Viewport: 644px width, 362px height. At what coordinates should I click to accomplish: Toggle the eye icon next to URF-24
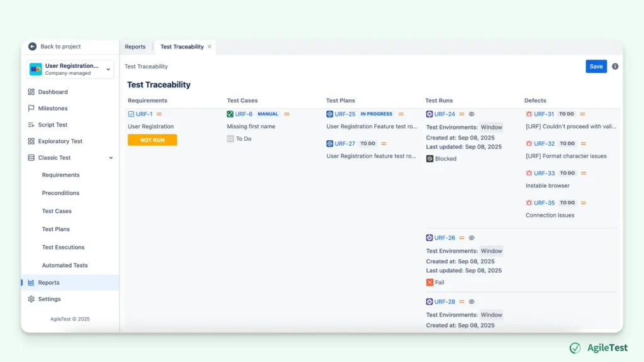tap(472, 114)
